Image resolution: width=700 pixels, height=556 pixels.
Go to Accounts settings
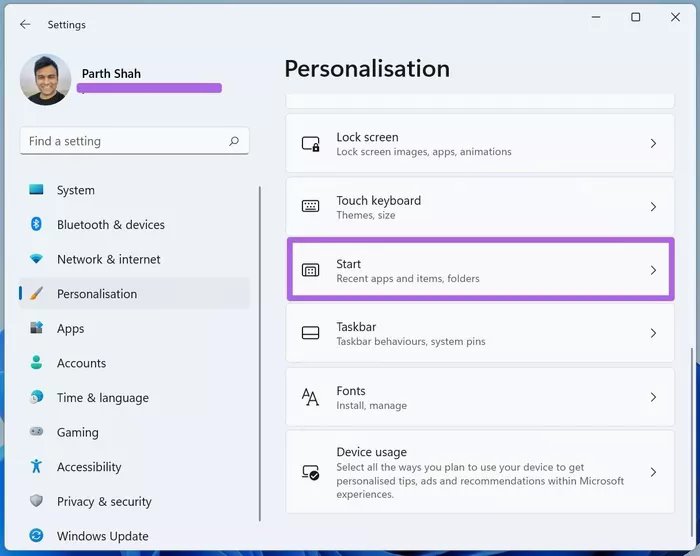tap(134, 363)
